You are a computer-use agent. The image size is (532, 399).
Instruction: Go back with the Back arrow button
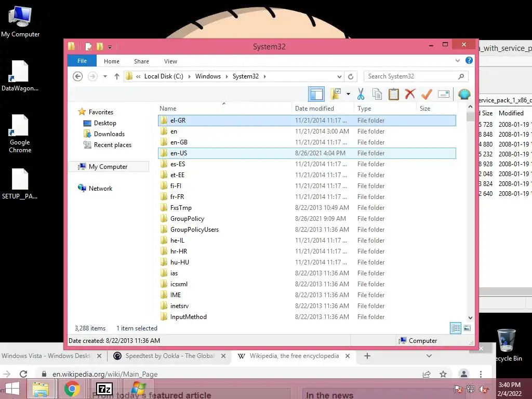[78, 76]
